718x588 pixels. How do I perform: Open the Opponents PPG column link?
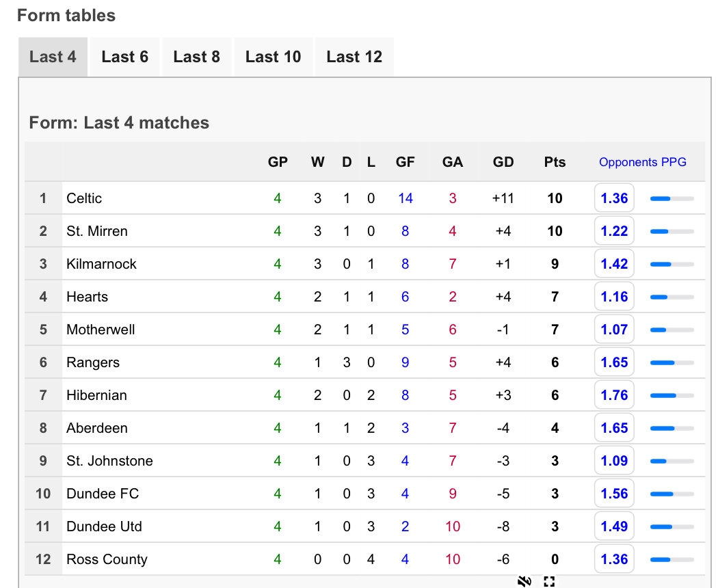click(643, 162)
